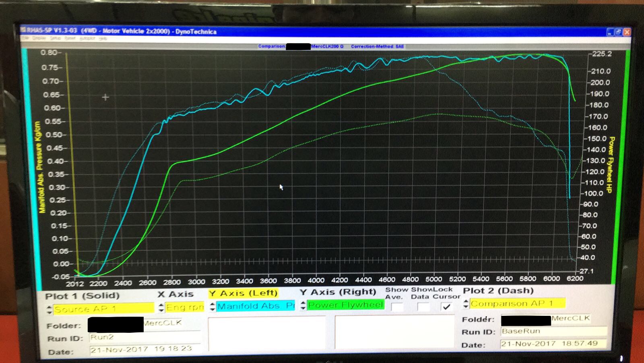Toggle the Show Ave. checkbox
The height and width of the screenshot is (363, 644).
tap(397, 307)
